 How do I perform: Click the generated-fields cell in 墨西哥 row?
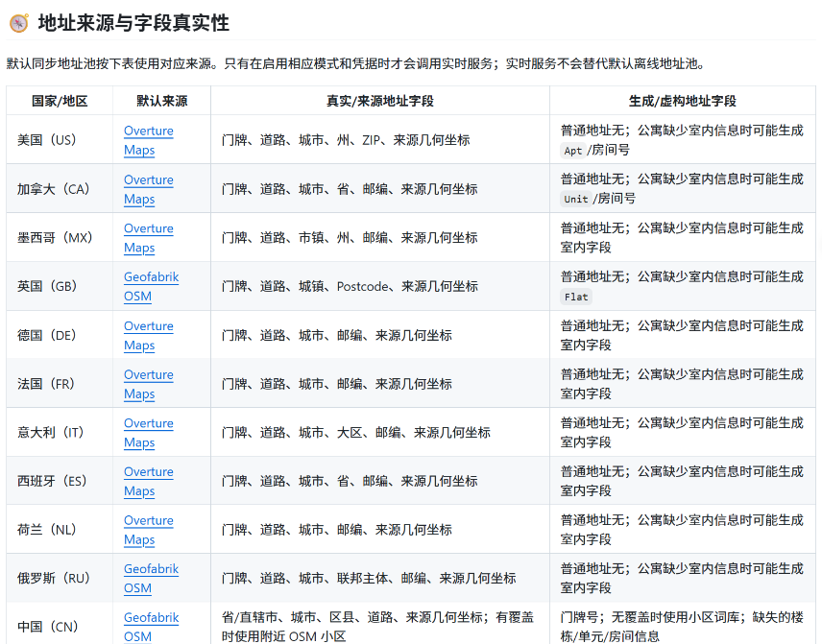683,237
